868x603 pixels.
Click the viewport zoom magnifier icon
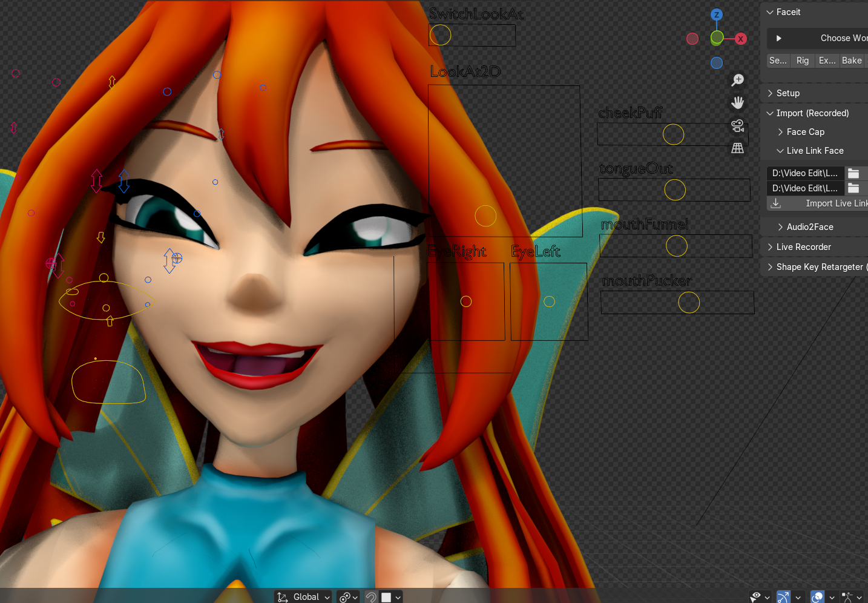(737, 80)
